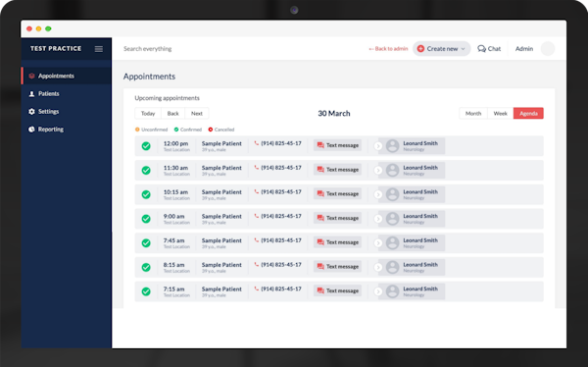Follow the Back to admin link
Viewport: 588px width, 367px height.
388,49
